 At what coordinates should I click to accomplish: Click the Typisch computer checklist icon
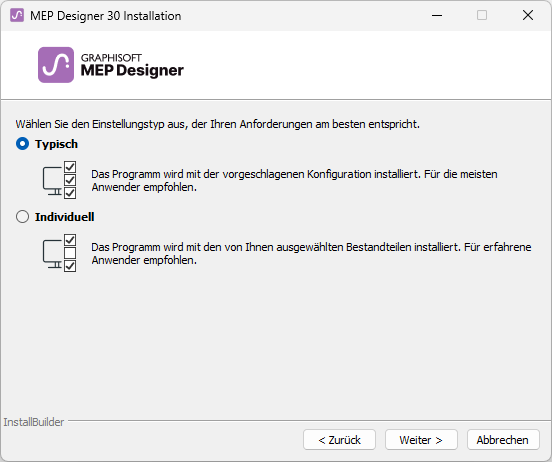tap(59, 180)
